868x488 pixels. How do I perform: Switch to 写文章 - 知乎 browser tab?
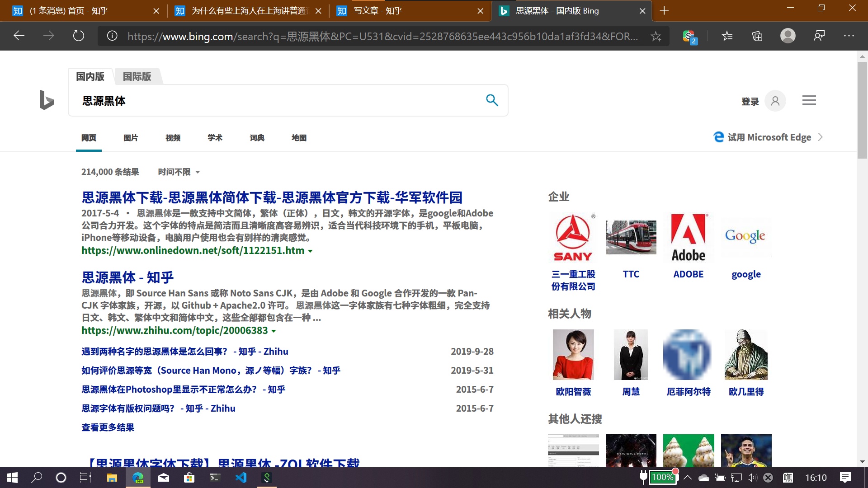tap(410, 11)
